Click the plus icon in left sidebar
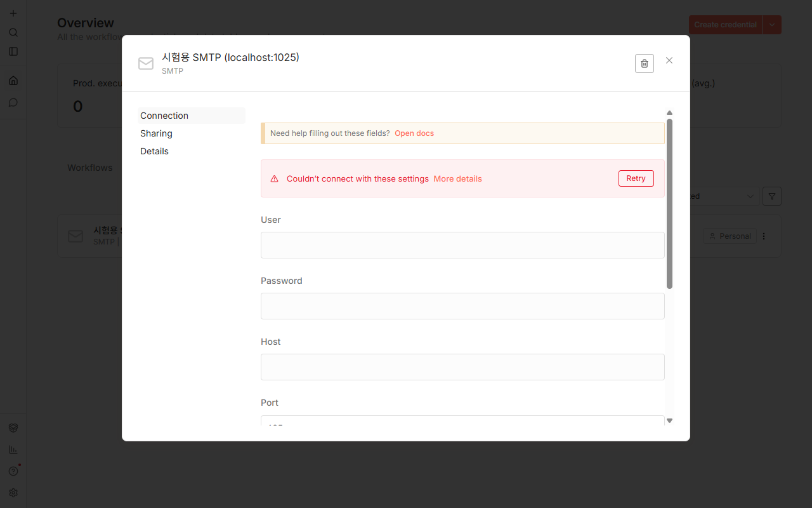 [13, 13]
